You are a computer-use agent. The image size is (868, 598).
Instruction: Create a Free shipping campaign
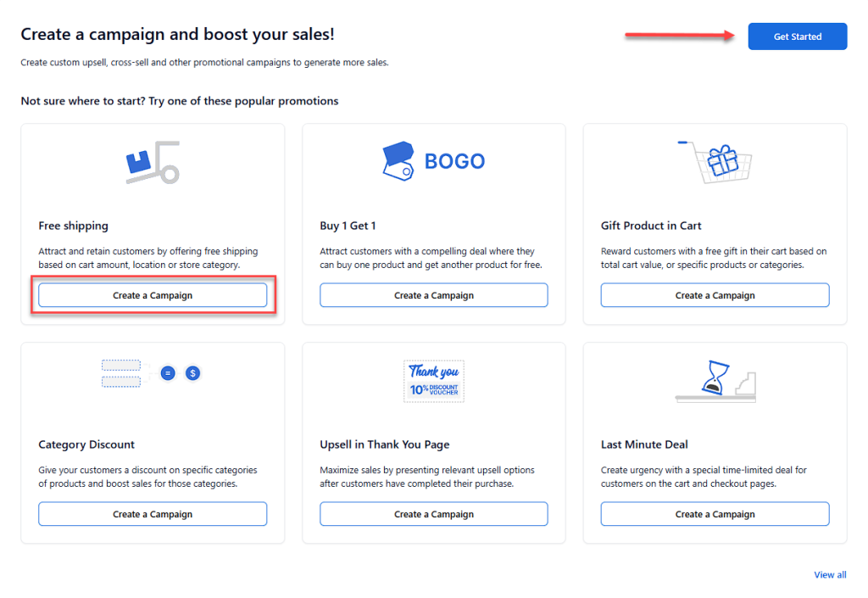pos(153,295)
